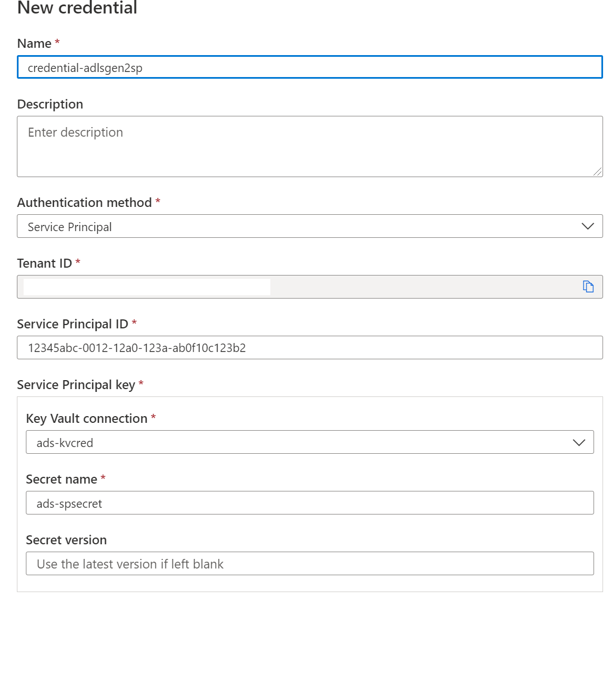This screenshot has height=686, width=616.
Task: Select the Name field containing credential-adlsgen2sp
Action: point(309,67)
